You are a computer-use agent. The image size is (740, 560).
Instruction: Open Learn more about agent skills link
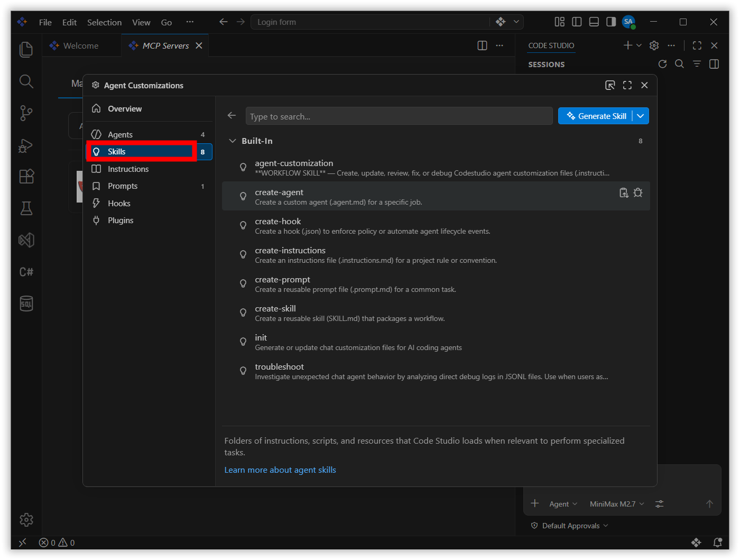pyautogui.click(x=280, y=470)
